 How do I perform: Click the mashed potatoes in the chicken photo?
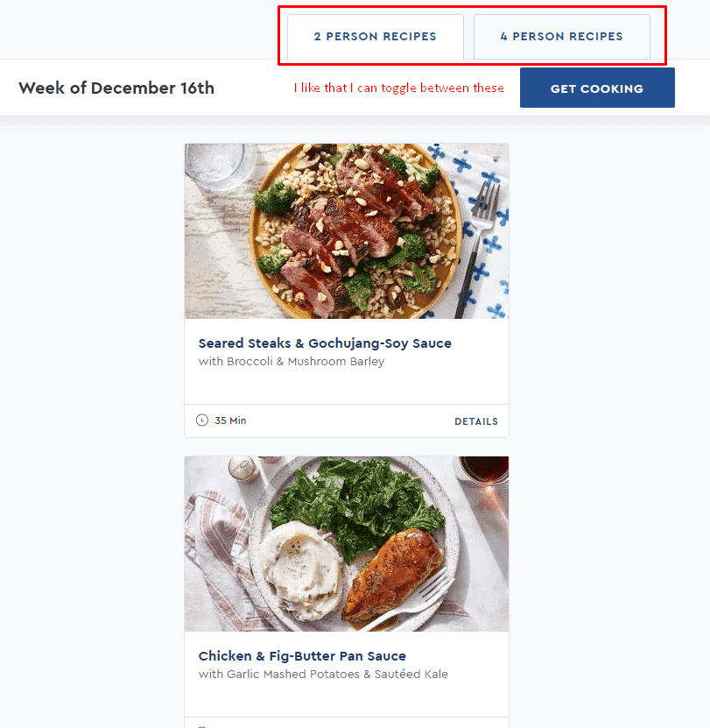pyautogui.click(x=302, y=569)
